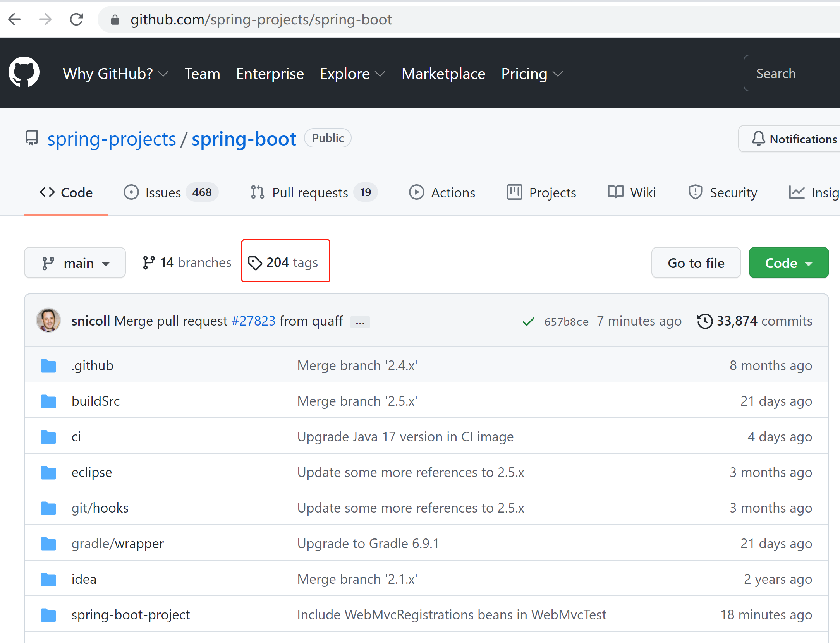Screen dimensions: 840x643
Task: Expand the Why GitHub? menu
Action: (115, 74)
